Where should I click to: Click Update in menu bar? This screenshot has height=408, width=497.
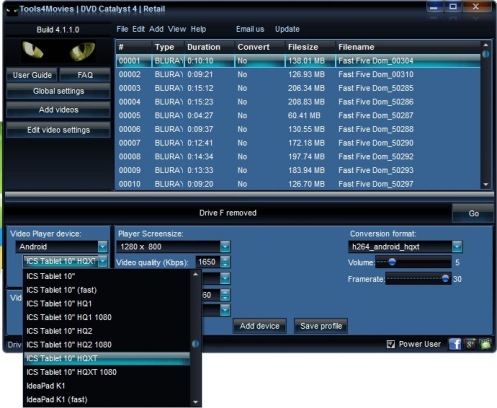(287, 29)
